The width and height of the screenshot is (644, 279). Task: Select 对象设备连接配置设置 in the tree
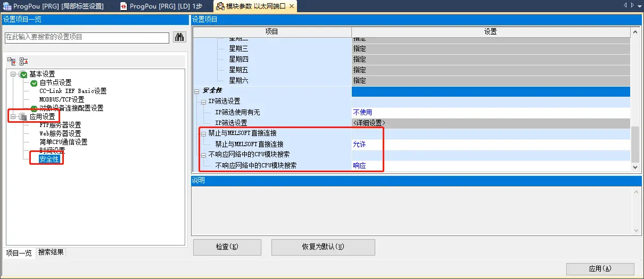click(x=71, y=108)
